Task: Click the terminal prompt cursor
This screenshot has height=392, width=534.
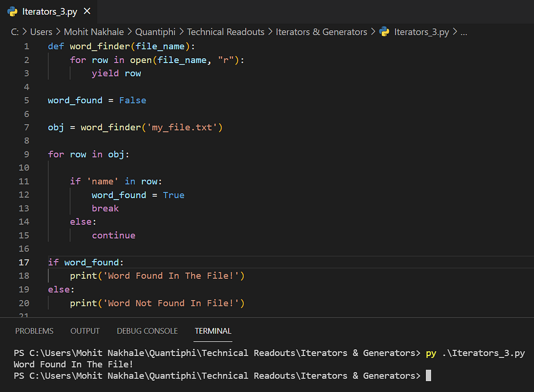Action: [429, 376]
